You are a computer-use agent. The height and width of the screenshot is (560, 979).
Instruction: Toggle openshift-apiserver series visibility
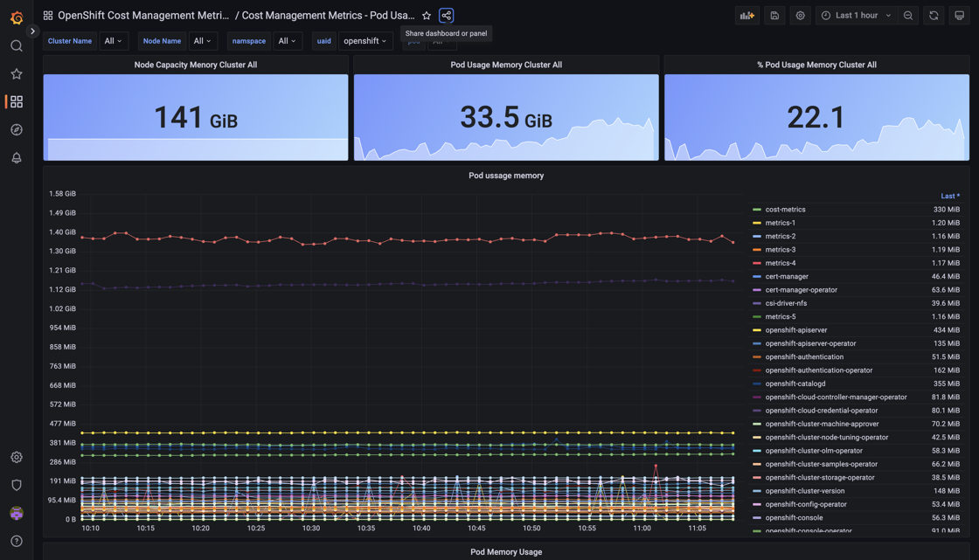pyautogui.click(x=795, y=330)
